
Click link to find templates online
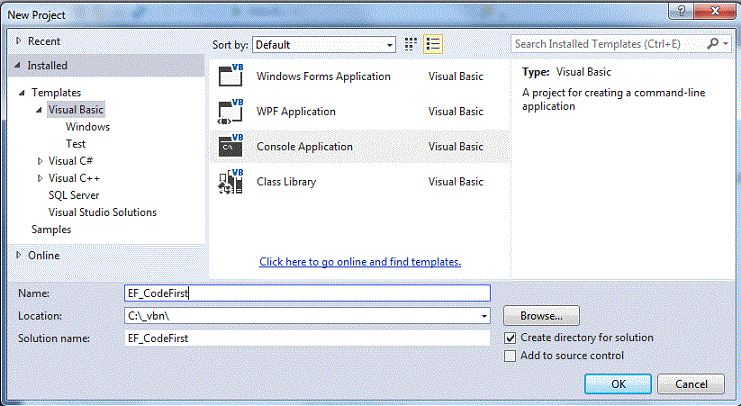click(360, 262)
